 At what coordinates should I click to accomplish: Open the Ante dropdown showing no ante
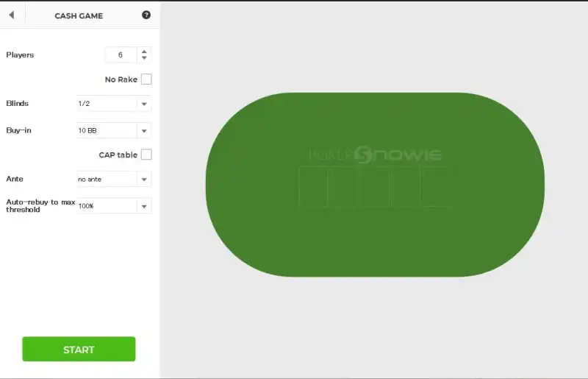point(113,180)
